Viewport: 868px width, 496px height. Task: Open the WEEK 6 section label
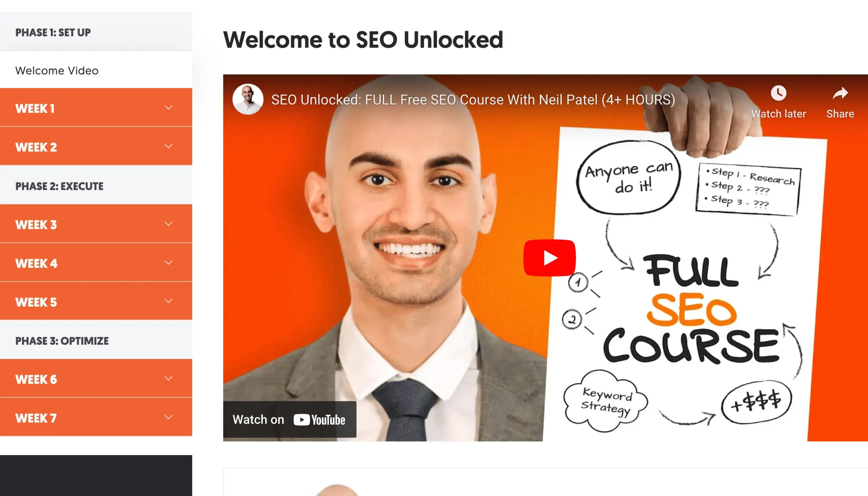[x=36, y=379]
